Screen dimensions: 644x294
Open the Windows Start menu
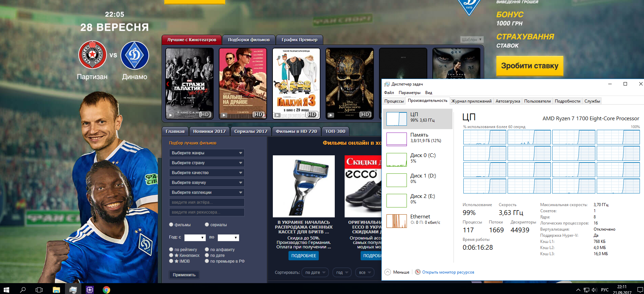(x=6, y=290)
